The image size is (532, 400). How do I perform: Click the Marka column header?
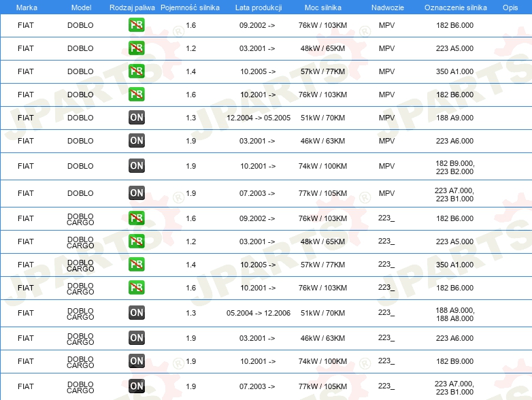point(27,7)
